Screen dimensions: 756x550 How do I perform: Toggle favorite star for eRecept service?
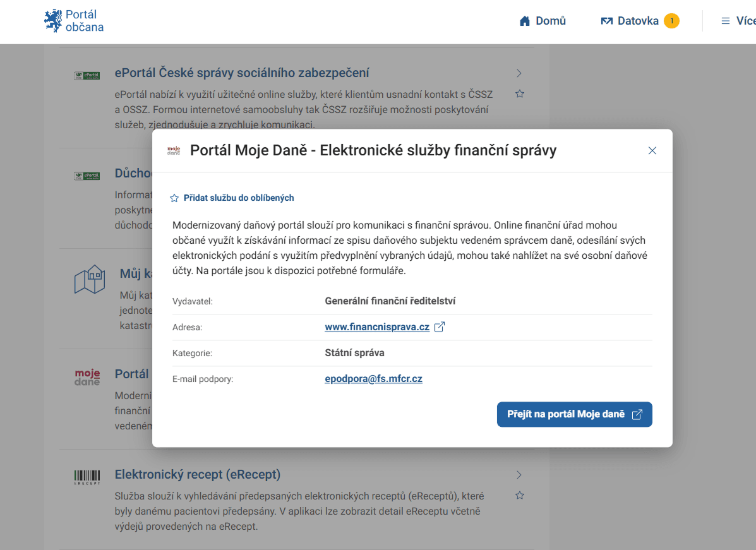pyautogui.click(x=520, y=495)
